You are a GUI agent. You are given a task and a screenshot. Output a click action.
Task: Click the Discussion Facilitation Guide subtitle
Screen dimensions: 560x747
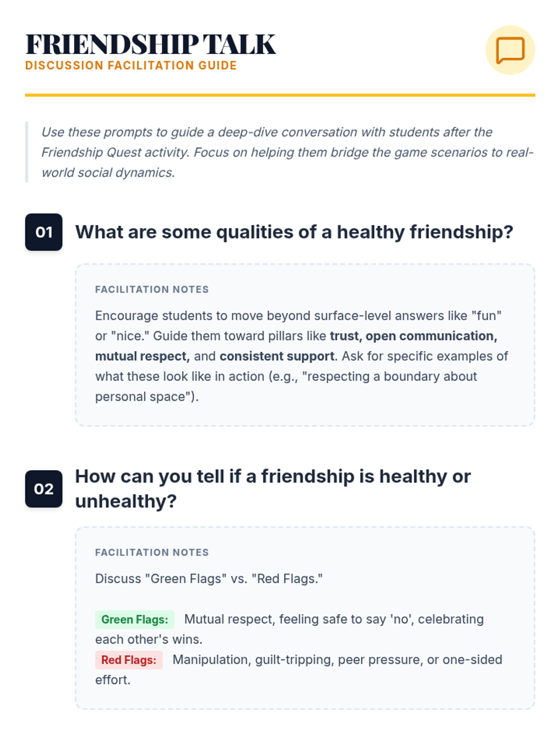[131, 65]
